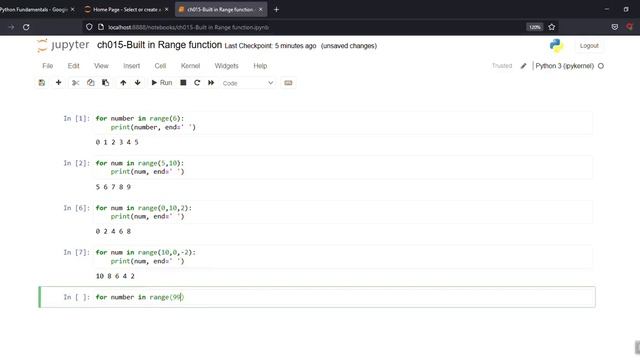Move selected cell up arrow

coord(123,83)
